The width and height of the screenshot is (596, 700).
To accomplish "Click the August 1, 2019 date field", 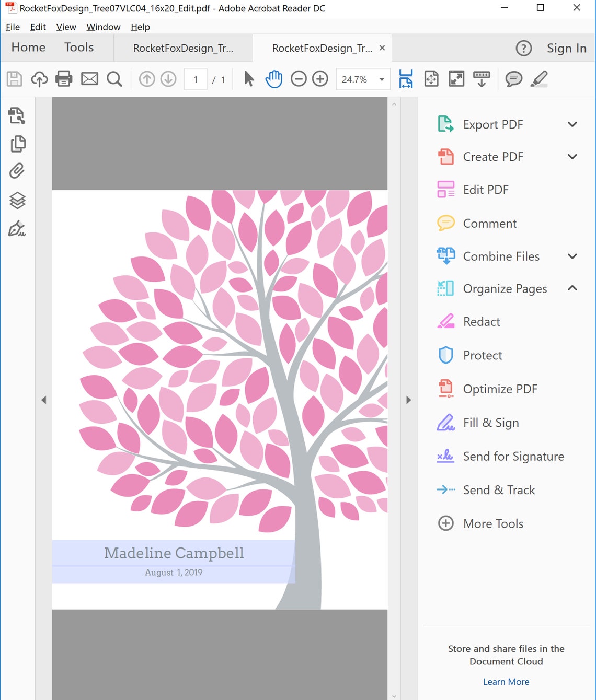I will pyautogui.click(x=174, y=574).
